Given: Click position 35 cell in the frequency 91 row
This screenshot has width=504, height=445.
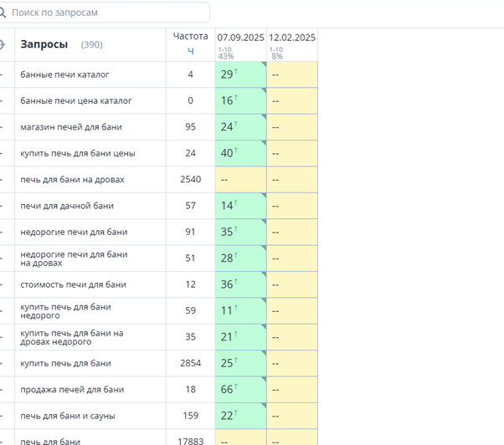Looking at the screenshot, I should [x=241, y=233].
